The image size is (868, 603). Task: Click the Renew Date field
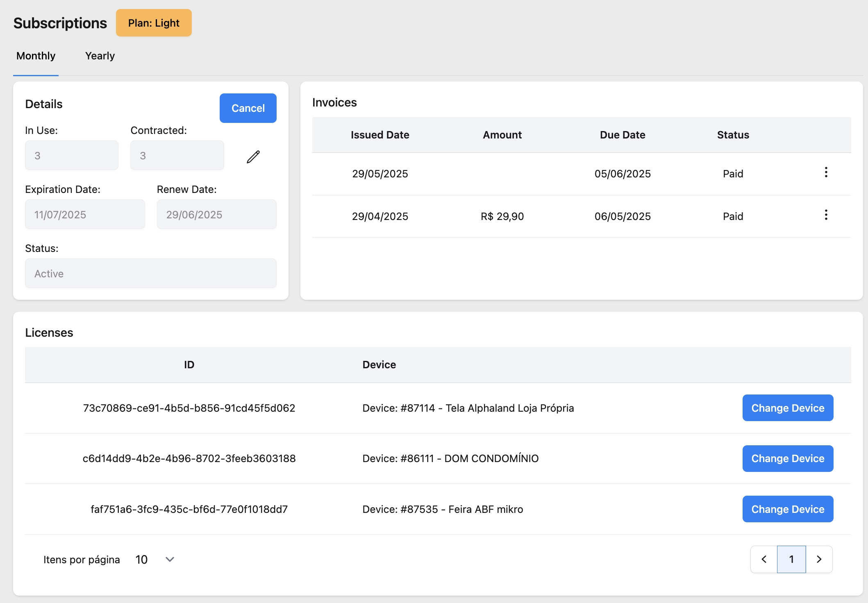[x=216, y=215]
